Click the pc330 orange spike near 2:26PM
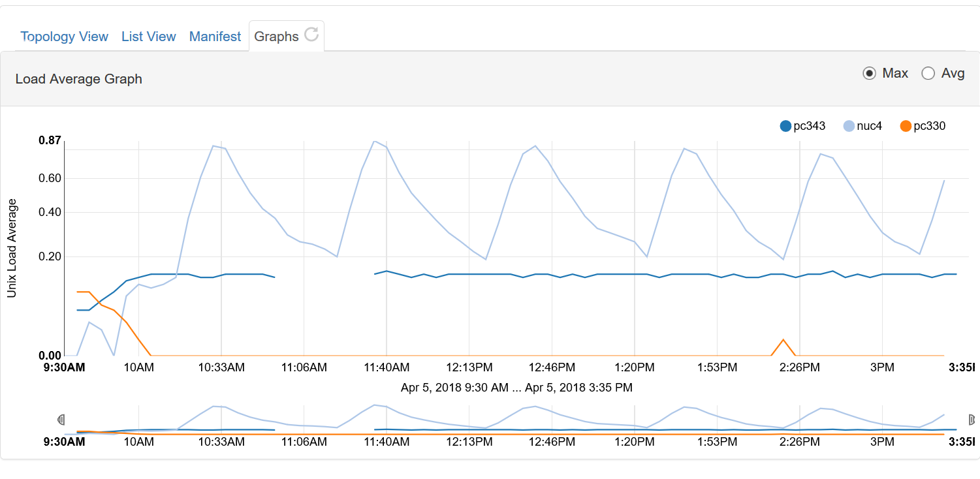980x479 pixels. click(x=783, y=340)
